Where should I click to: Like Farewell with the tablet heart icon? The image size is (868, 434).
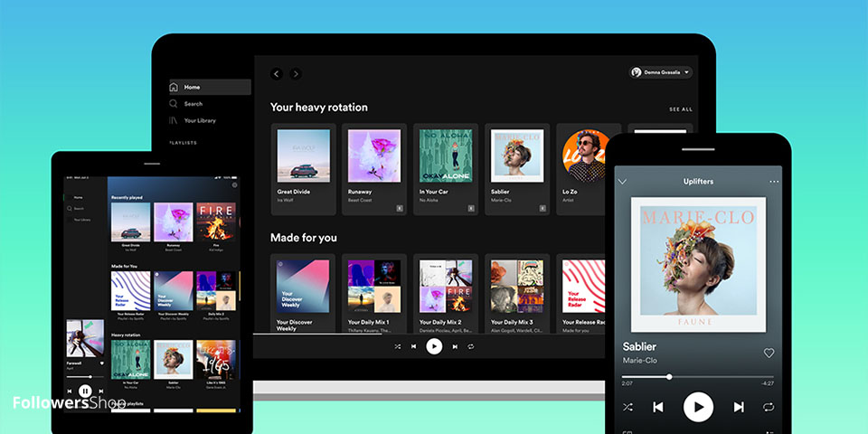pyautogui.click(x=102, y=363)
